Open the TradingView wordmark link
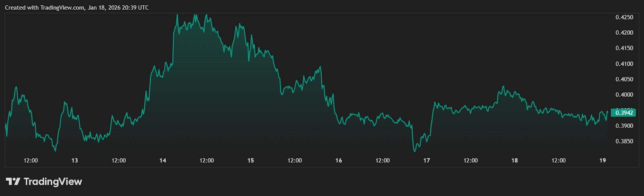Screen dimensions: 644x196 click(x=53, y=181)
